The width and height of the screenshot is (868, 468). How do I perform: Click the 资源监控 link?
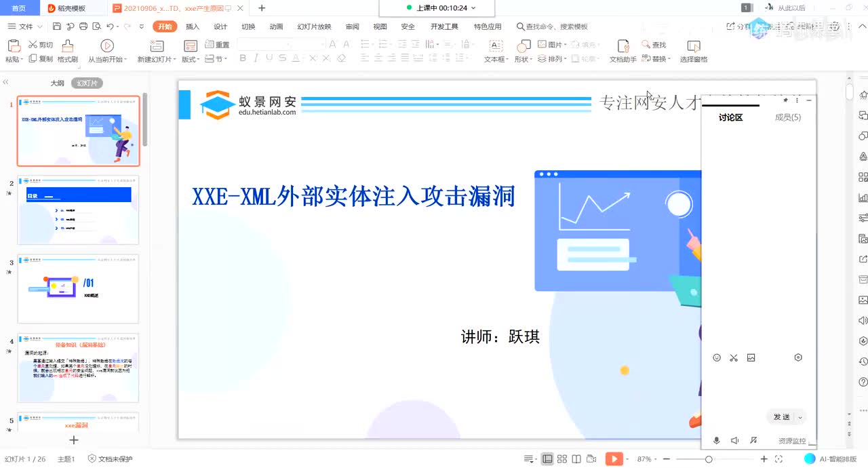[x=792, y=441]
